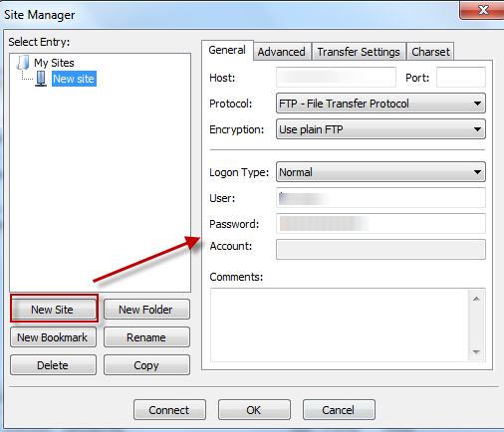The image size is (504, 432).
Task: Click the My Sites folder icon
Action: point(23,63)
